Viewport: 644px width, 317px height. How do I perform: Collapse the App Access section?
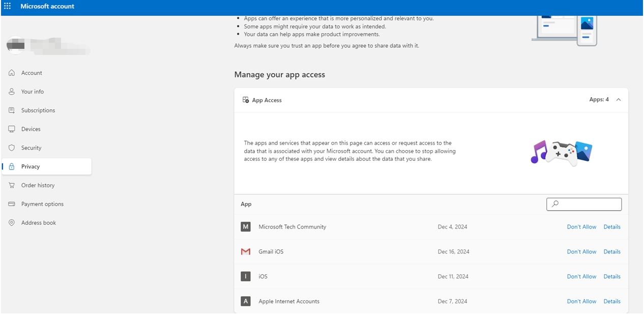[x=619, y=100]
